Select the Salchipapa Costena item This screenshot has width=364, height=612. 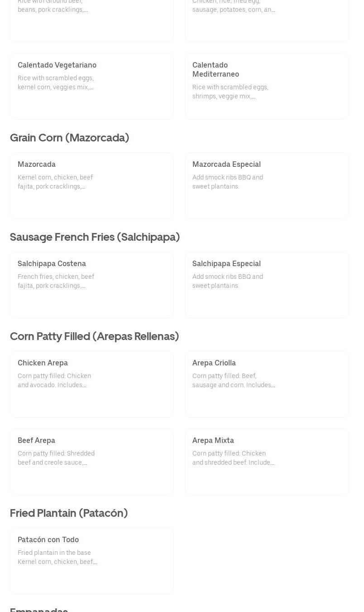tap(91, 285)
